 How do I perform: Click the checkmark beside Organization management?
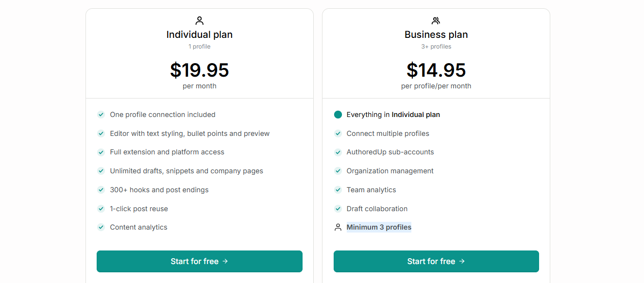click(338, 171)
